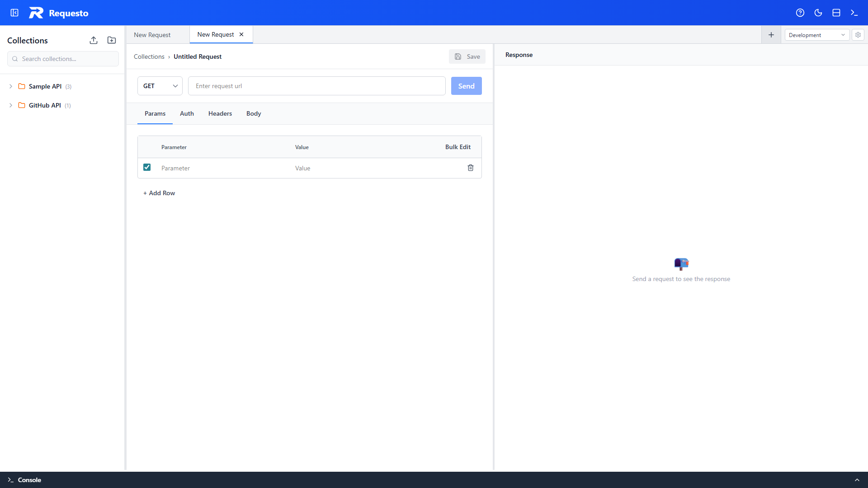Open environment settings with the gear icon
The height and width of the screenshot is (488, 868).
coord(858,35)
